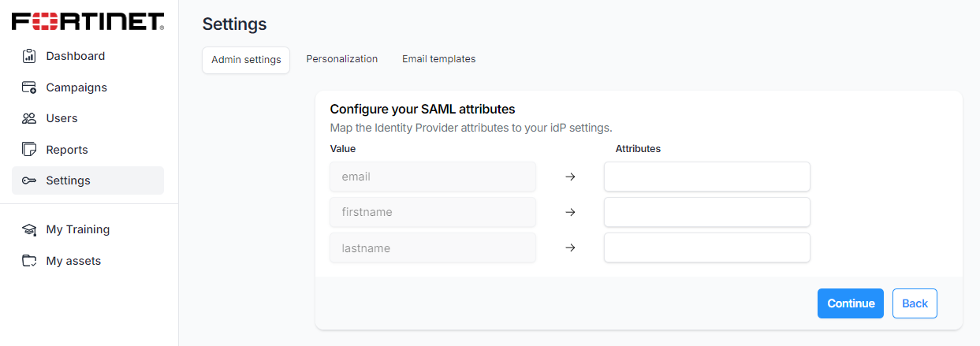
Task: Click the Fortinet logo
Action: click(x=88, y=21)
